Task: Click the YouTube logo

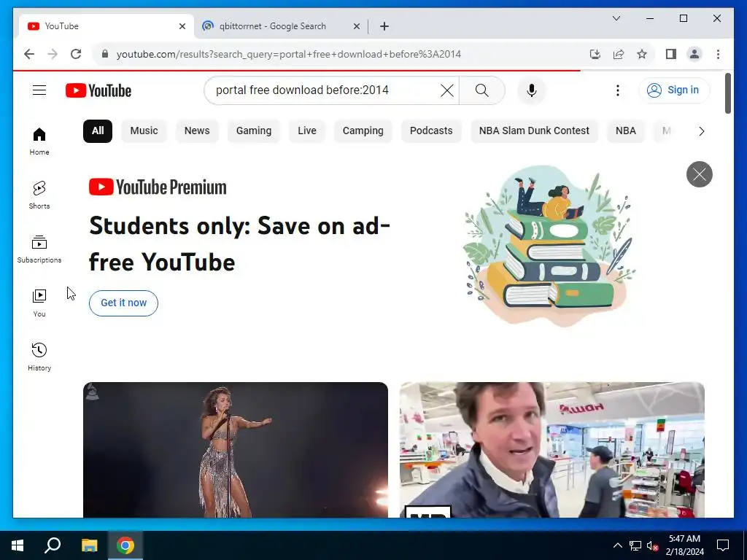Action: click(x=98, y=90)
